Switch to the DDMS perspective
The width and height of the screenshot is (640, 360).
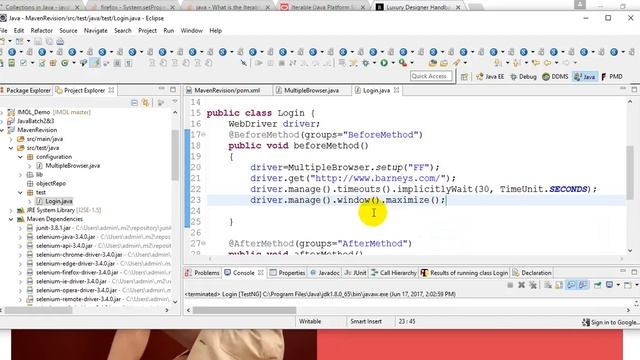click(x=555, y=77)
